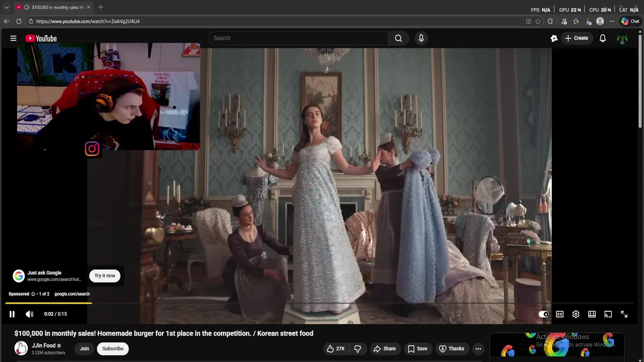The width and height of the screenshot is (644, 362).
Task: Pause the video ad
Action: tap(12, 314)
